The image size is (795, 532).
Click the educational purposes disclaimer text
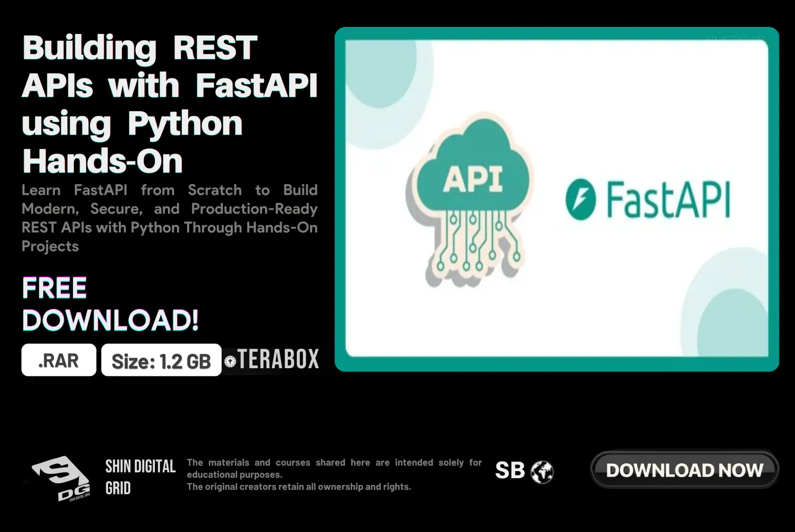coord(334,474)
